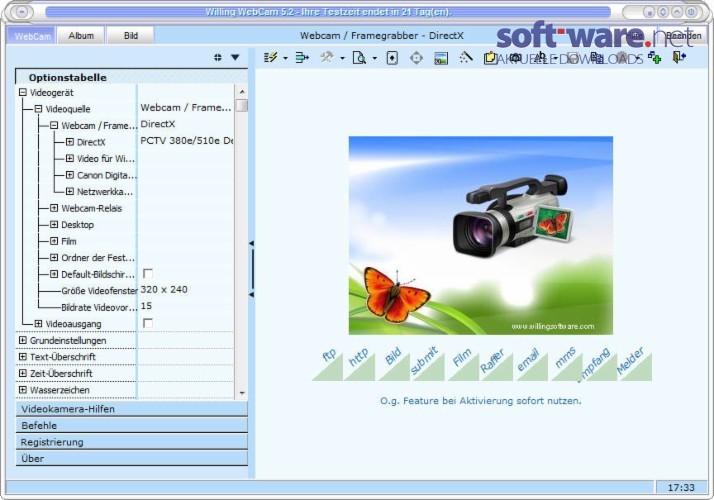
Task: Open the Registrierung panel
Action: click(x=132, y=442)
